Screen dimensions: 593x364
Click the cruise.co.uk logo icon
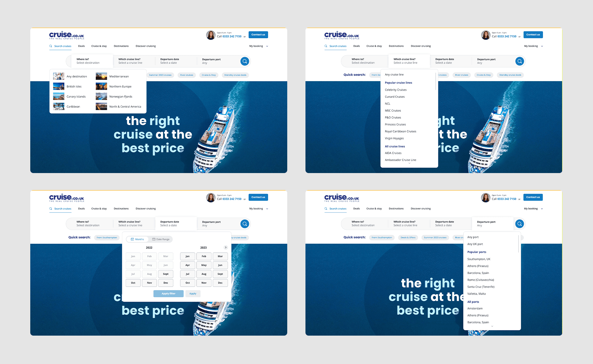click(x=66, y=35)
